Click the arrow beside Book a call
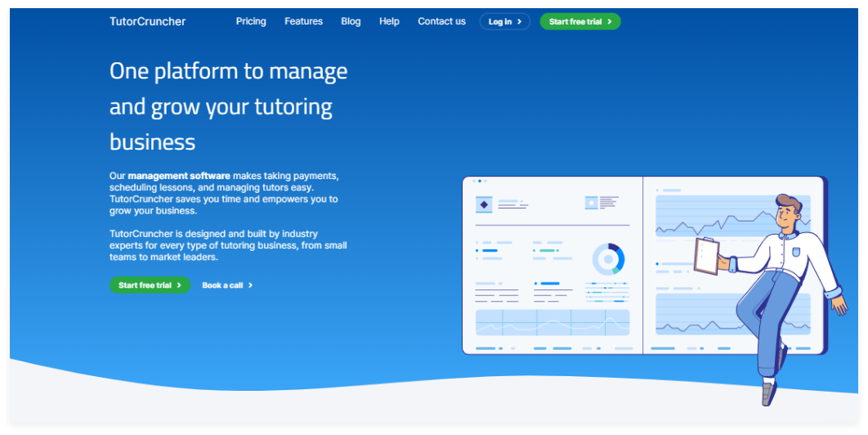The width and height of the screenshot is (868, 435). (250, 285)
